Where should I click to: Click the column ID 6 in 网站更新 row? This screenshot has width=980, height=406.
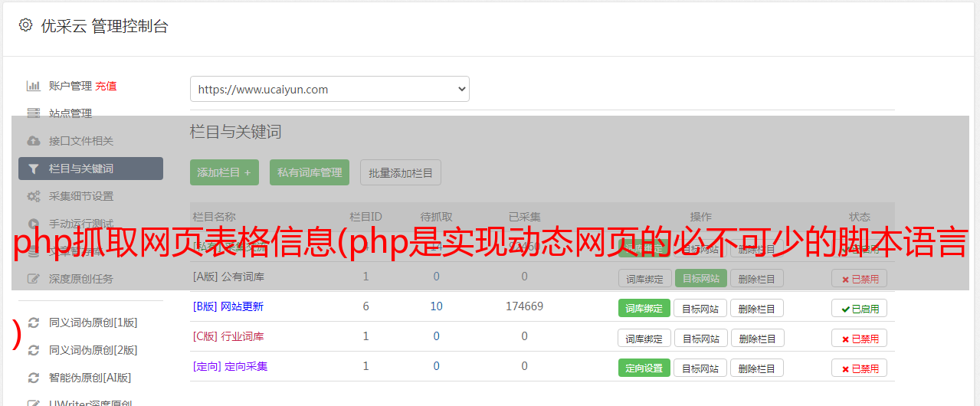click(366, 306)
